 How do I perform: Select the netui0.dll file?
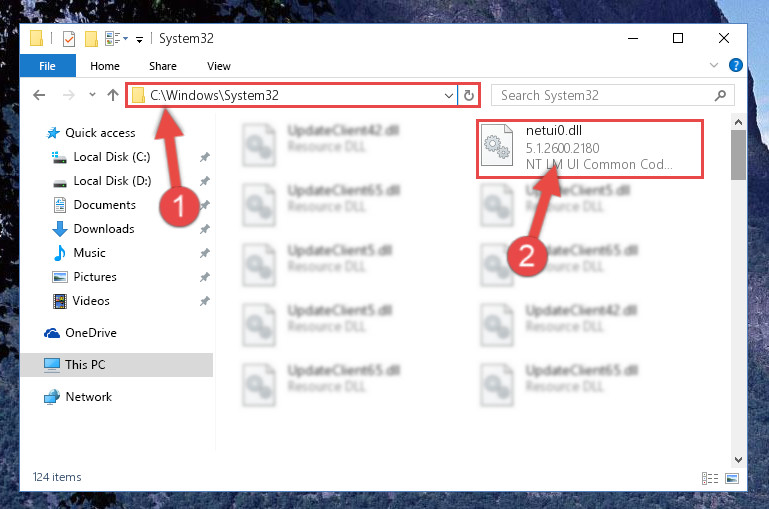(x=590, y=149)
